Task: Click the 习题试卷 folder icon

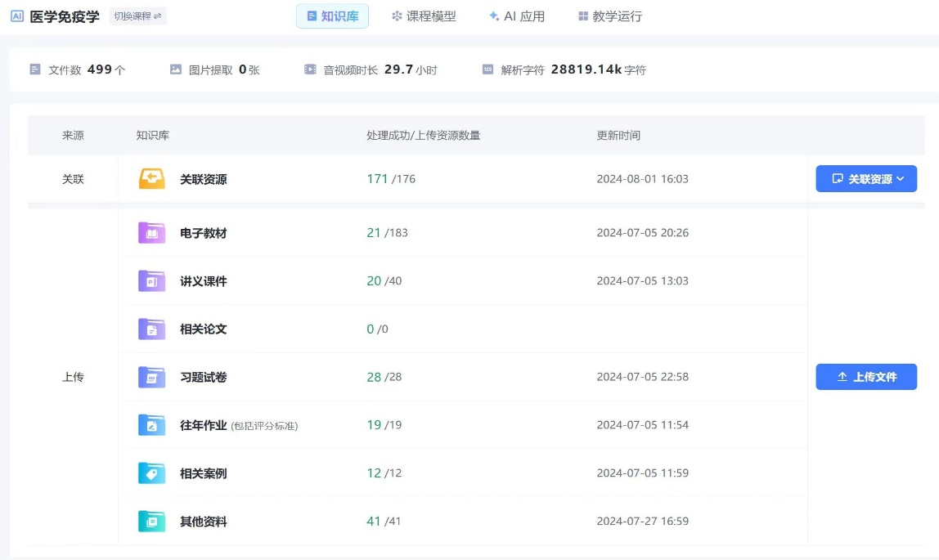Action: point(151,377)
